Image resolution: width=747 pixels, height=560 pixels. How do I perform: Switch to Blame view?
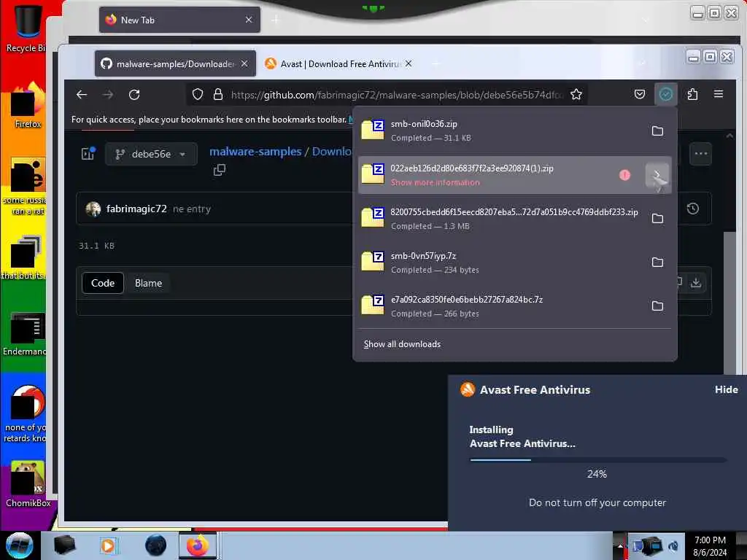coord(148,283)
